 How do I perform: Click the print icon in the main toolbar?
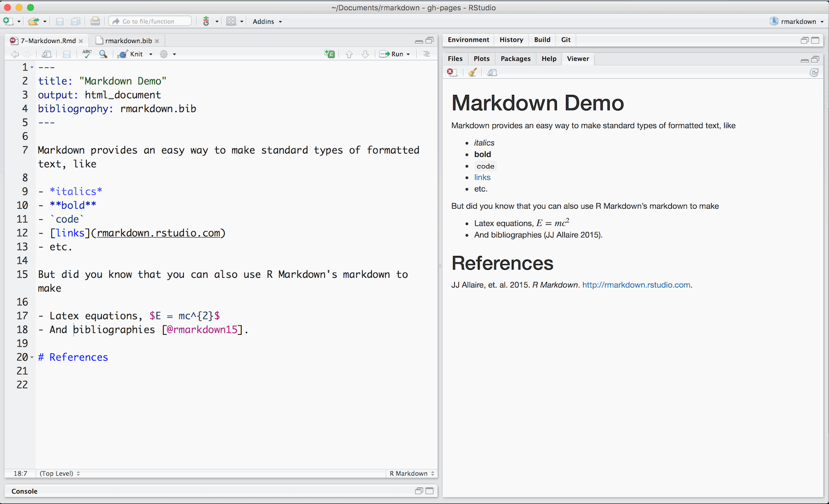coord(95,21)
